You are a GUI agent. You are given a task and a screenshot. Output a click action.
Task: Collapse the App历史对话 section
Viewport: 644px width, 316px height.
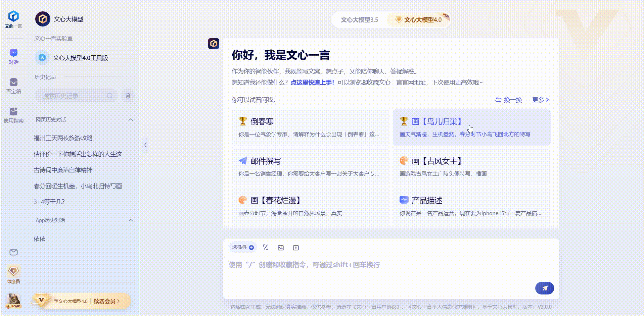131,220
